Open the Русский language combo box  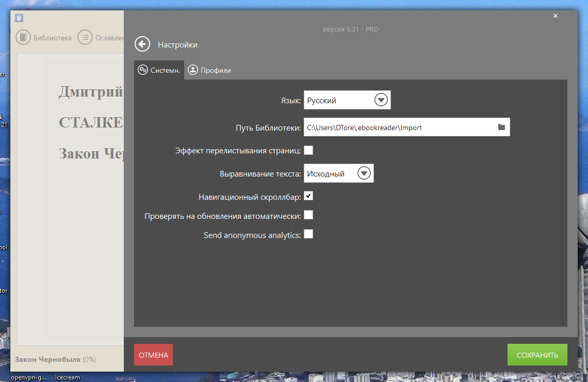347,100
